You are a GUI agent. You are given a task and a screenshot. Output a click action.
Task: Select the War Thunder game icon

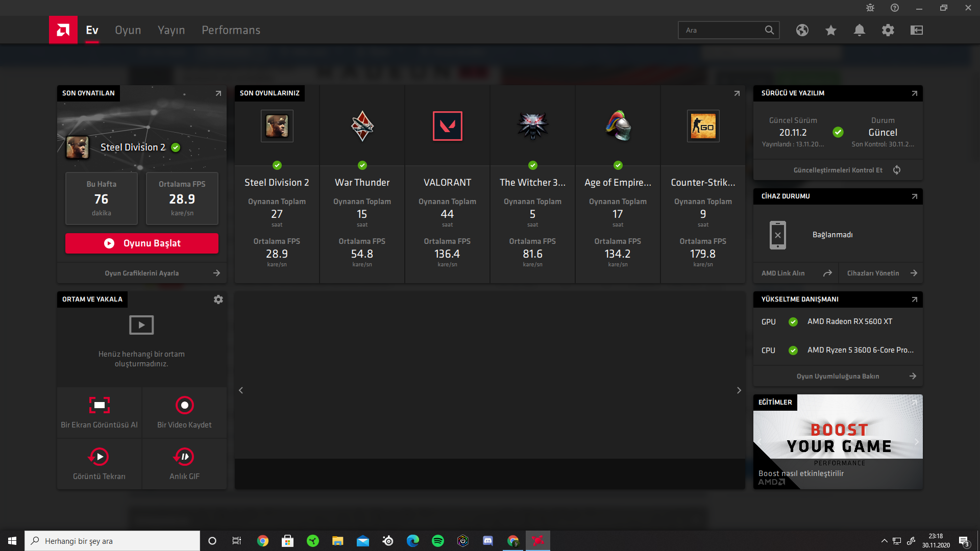(362, 126)
